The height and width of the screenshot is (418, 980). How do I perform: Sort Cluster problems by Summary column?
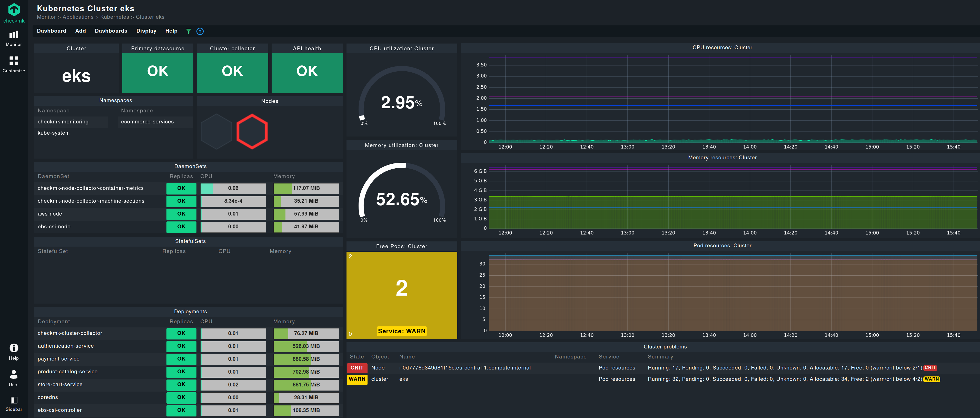coord(660,357)
